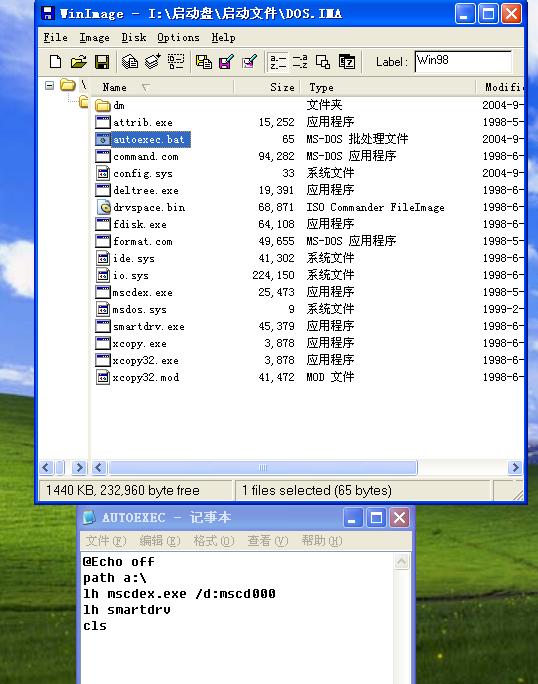Select format.com file icon
The width and height of the screenshot is (538, 684).
[x=103, y=241]
